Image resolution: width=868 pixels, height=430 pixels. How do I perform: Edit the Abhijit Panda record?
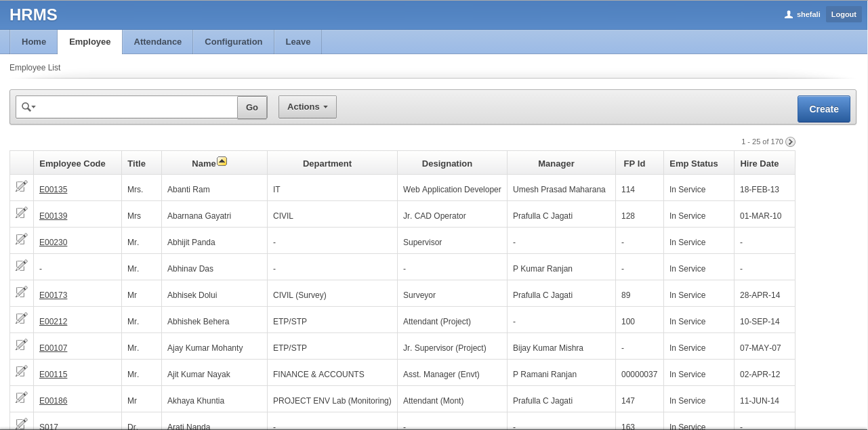click(x=22, y=239)
